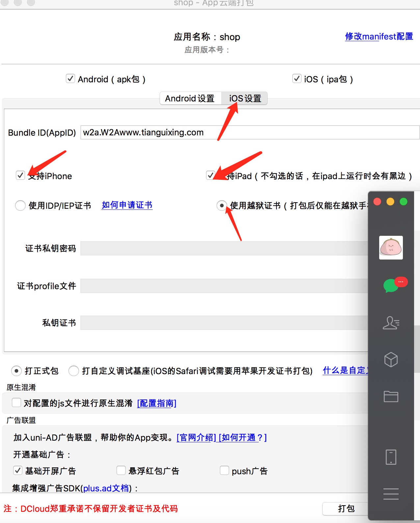Switch to Android设置 tab
This screenshot has width=420, height=523.
coord(190,98)
